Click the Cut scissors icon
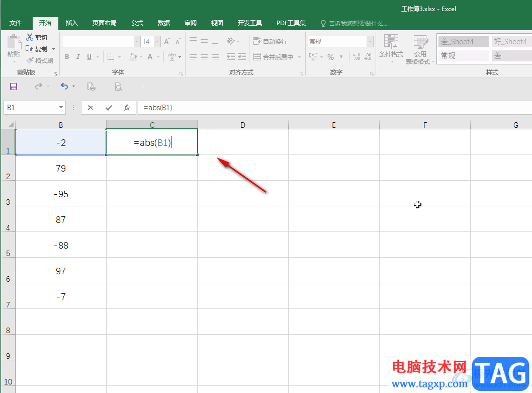This screenshot has height=393, width=532. [x=30, y=37]
